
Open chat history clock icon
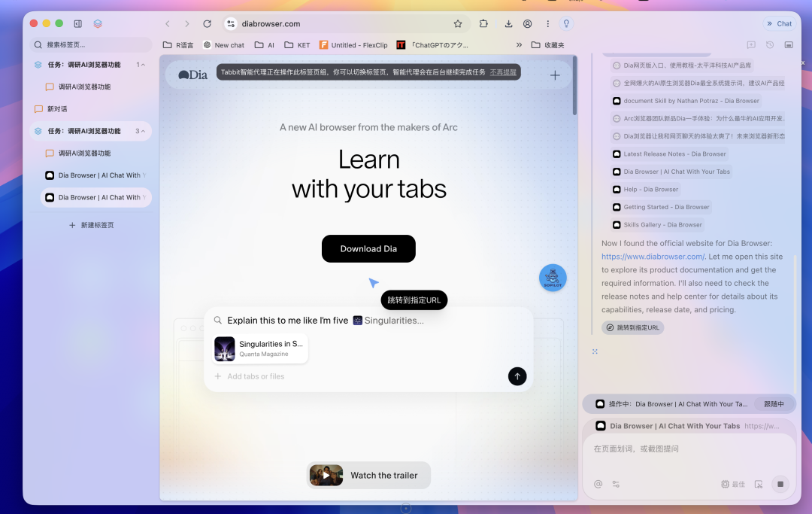coord(770,45)
